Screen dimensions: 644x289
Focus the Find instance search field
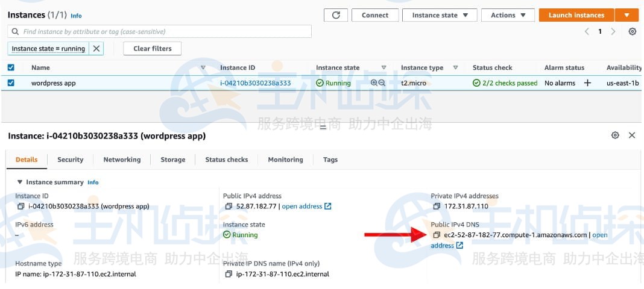[x=159, y=31]
